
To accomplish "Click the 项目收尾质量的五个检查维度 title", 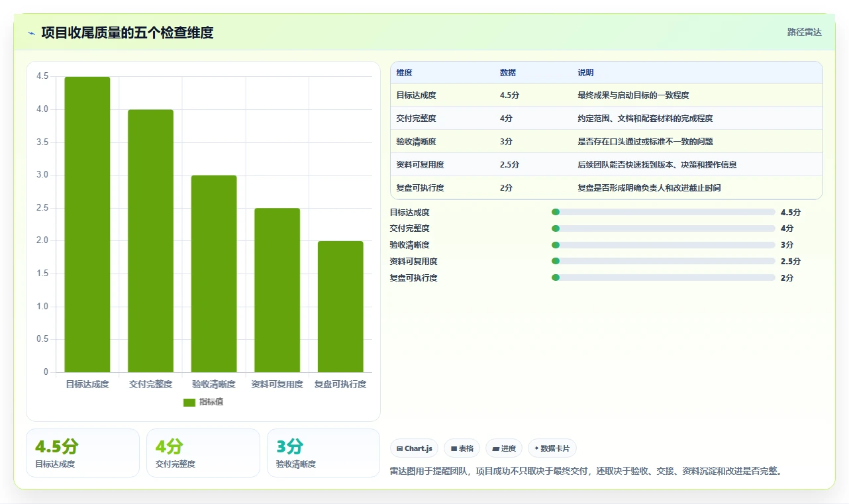I will (x=127, y=32).
